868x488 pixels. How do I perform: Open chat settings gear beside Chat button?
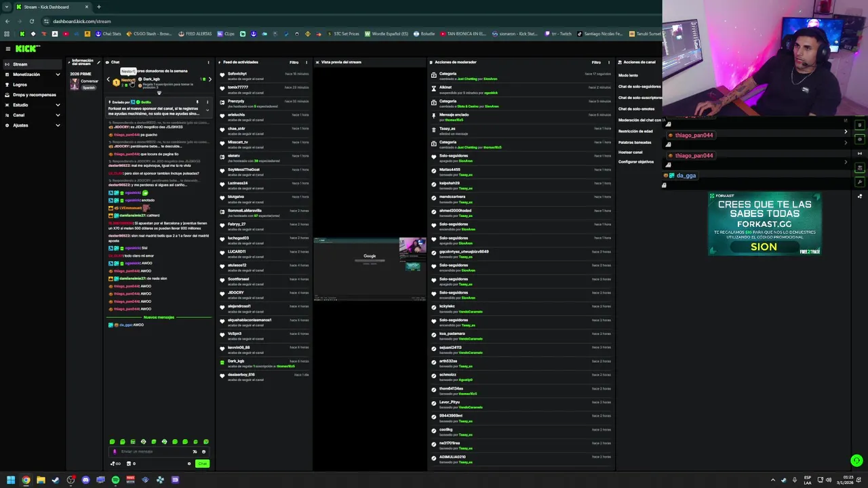(x=189, y=464)
